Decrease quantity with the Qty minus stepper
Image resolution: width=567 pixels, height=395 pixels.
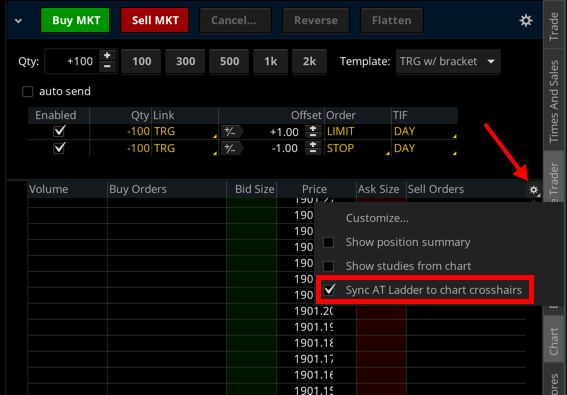coord(107,67)
